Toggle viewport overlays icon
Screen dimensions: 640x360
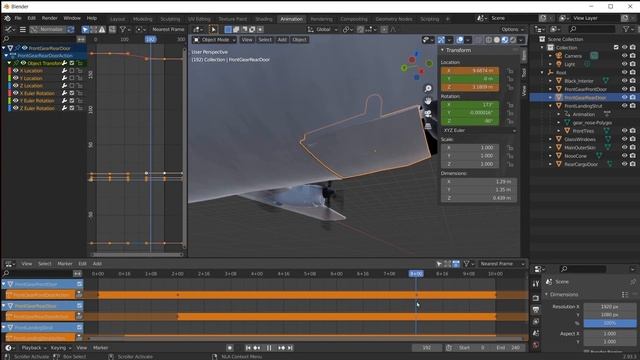(x=460, y=40)
